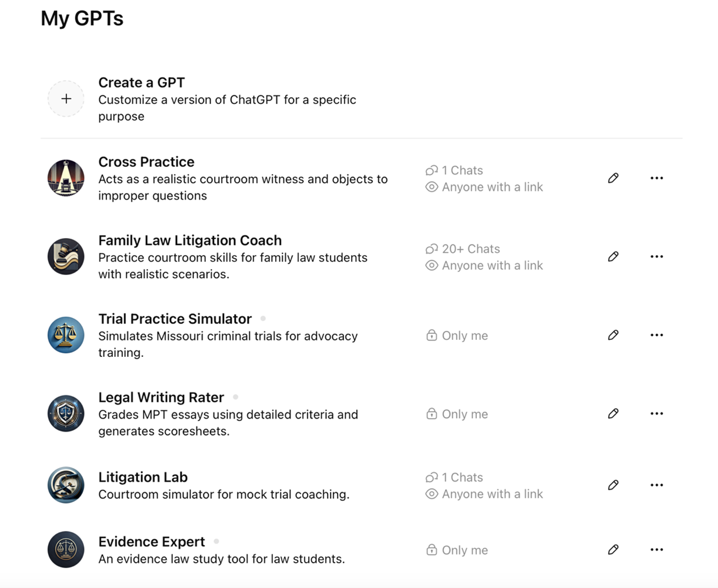718x588 pixels.
Task: Open the Family Law Litigation Coach GPT by its title
Action: click(189, 240)
